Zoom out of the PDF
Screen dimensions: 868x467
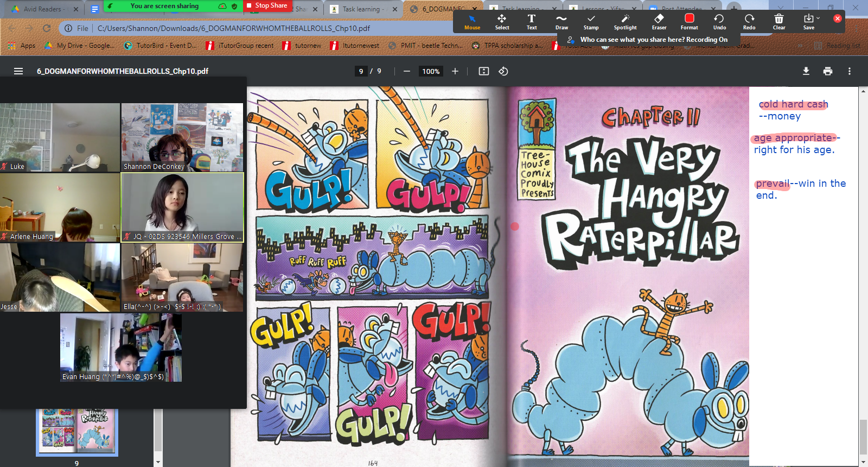[407, 71]
